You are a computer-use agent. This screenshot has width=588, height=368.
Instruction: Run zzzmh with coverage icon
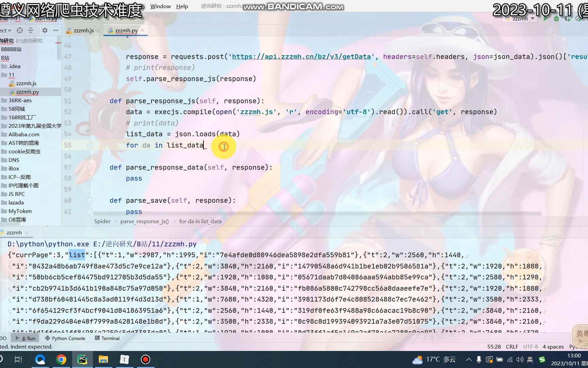pyautogui.click(x=567, y=19)
